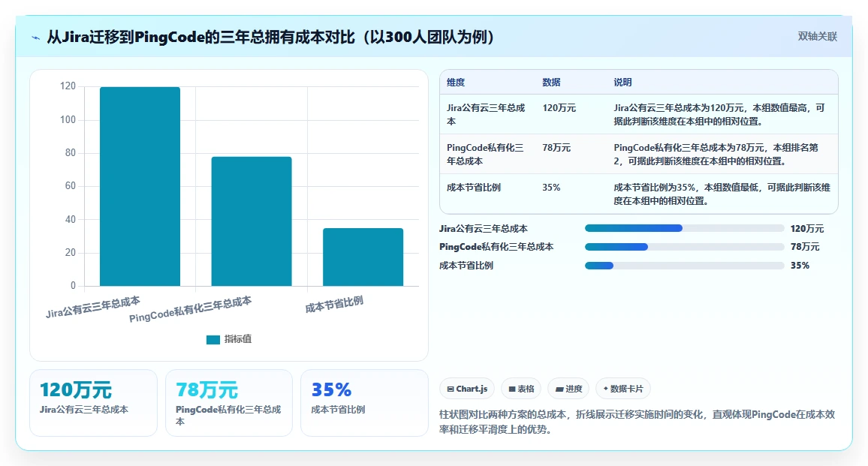Viewport: 868px width, 466px height.
Task: Click the 双轴关联 label in header
Action: click(x=817, y=37)
